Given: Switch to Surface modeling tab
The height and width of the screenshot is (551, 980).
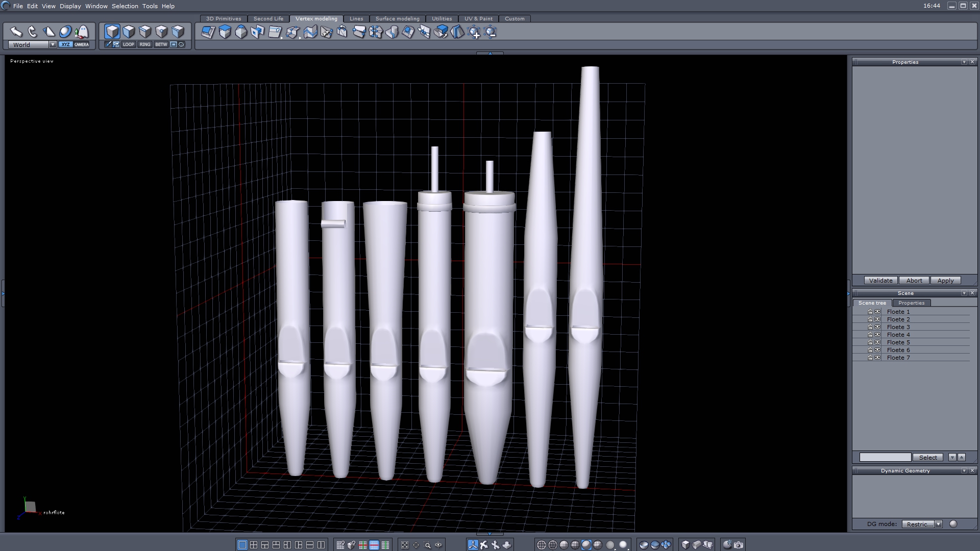Looking at the screenshot, I should (x=397, y=18).
